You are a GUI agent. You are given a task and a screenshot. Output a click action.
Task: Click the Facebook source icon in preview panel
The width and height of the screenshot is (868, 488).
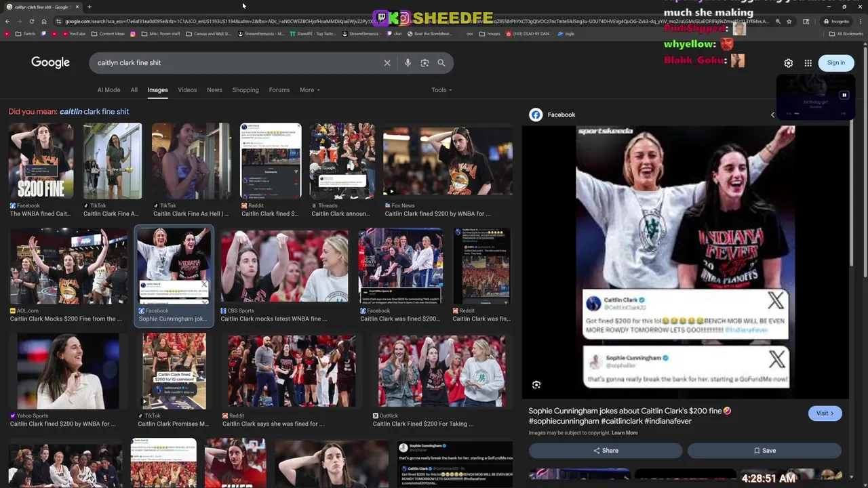point(536,115)
